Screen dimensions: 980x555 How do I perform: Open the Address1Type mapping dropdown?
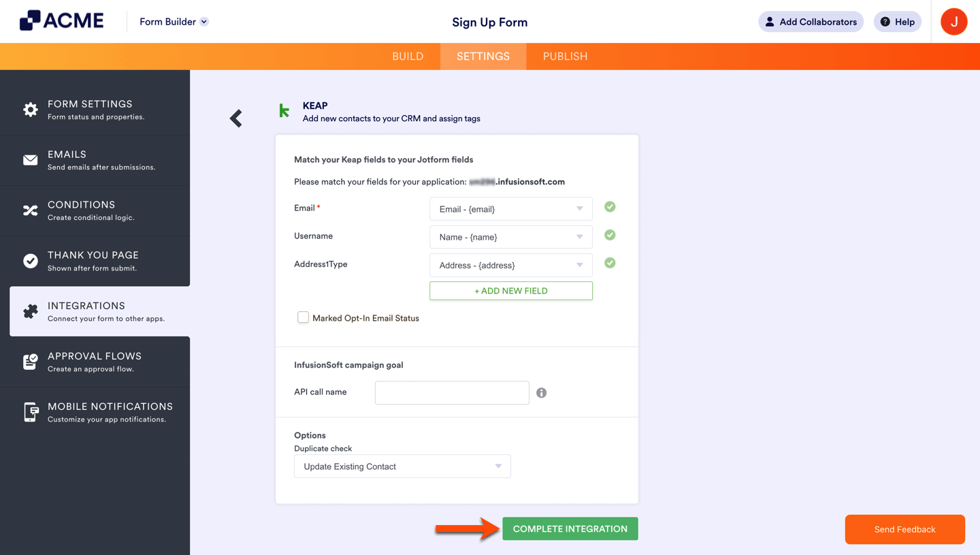510,264
